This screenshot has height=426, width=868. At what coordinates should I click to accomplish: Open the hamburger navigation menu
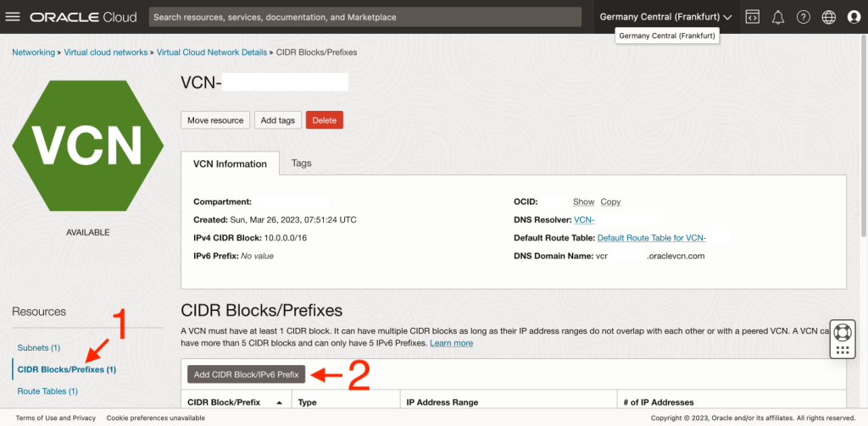click(x=13, y=17)
